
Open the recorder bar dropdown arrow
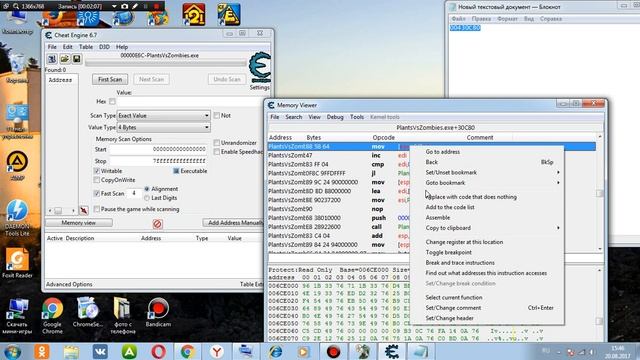pyautogui.click(x=114, y=7)
